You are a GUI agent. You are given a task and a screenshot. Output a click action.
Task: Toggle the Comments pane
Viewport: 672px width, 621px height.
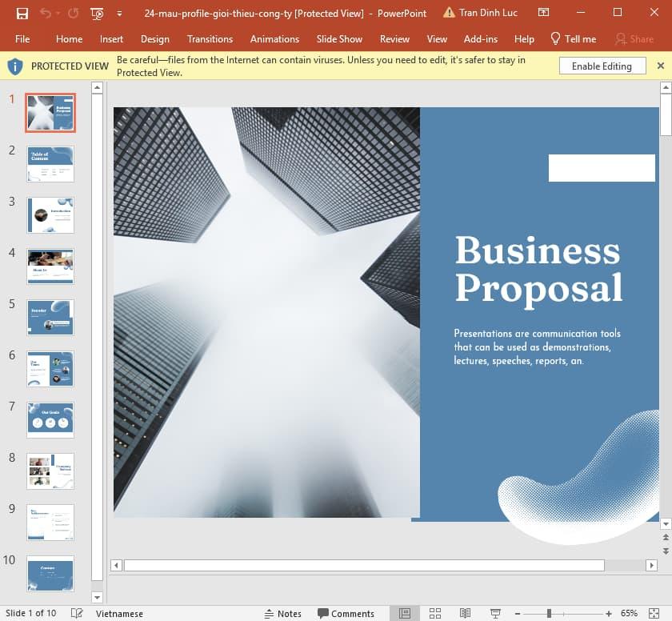pos(347,613)
